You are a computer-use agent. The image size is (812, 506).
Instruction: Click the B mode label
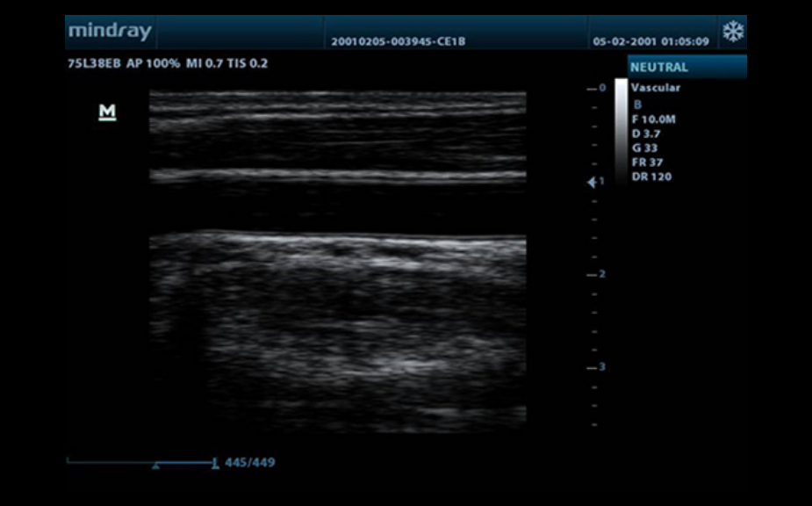pos(637,105)
